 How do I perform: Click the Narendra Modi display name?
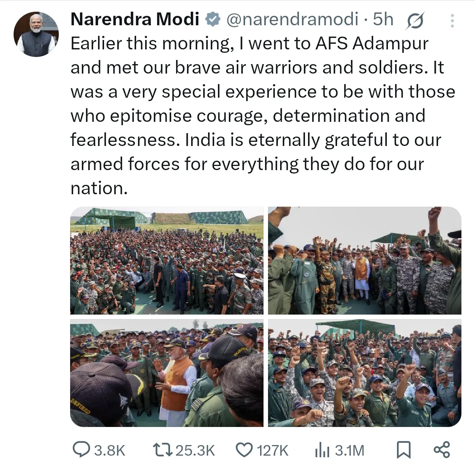click(x=135, y=19)
